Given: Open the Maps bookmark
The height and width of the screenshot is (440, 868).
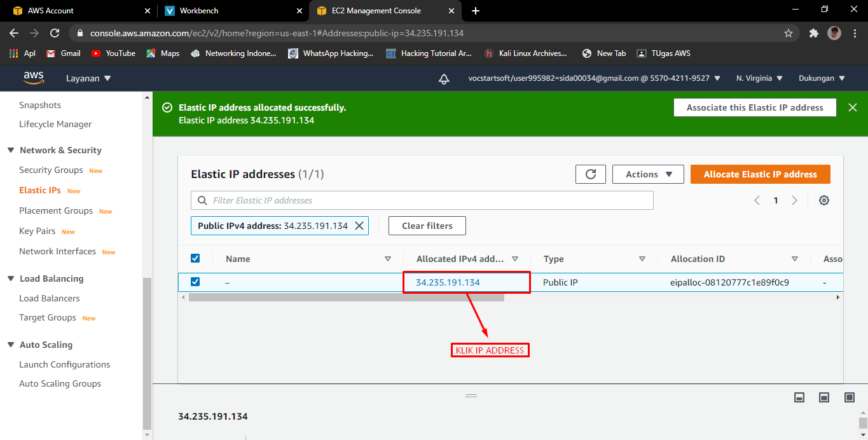Looking at the screenshot, I should pyautogui.click(x=163, y=53).
